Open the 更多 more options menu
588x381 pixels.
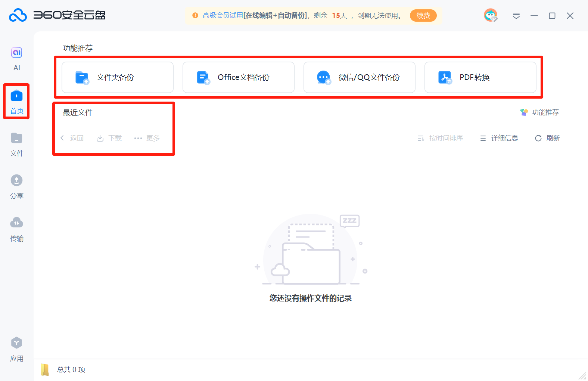point(147,138)
